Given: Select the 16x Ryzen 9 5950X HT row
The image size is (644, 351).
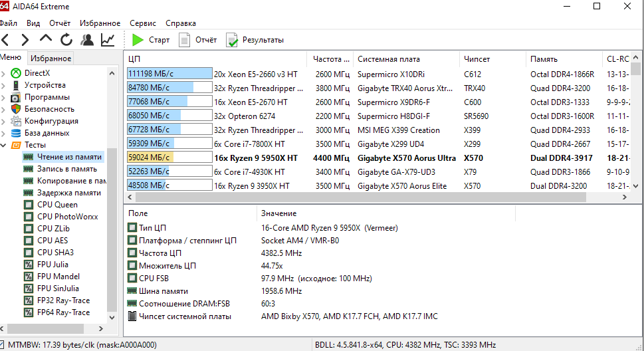Looking at the screenshot, I should tap(378, 158).
